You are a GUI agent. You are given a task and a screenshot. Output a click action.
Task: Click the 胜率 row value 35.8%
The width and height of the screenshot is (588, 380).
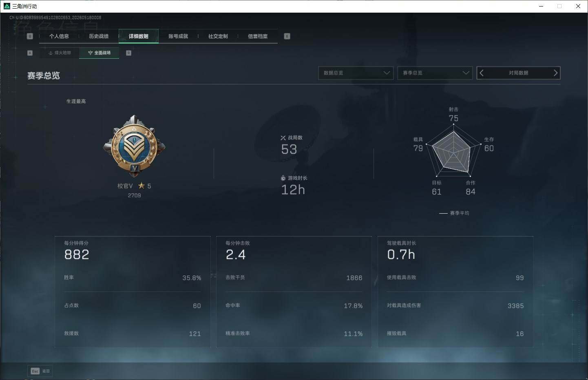192,278
